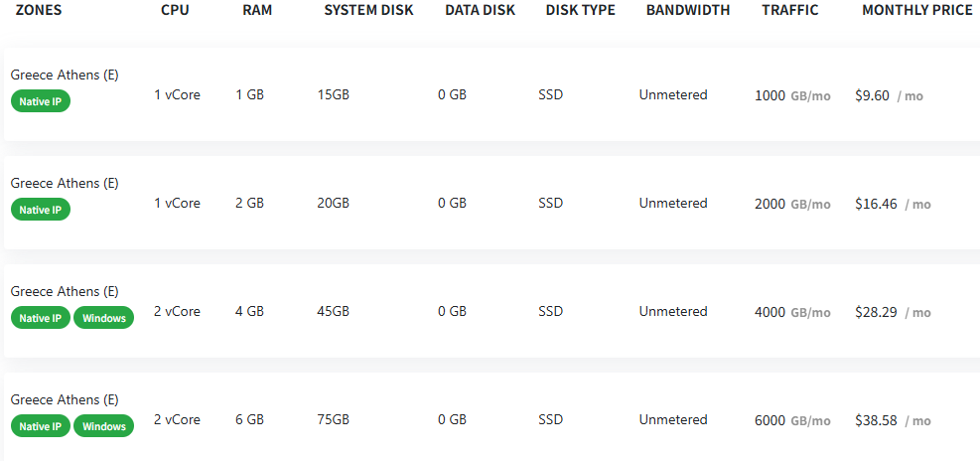This screenshot has width=980, height=461.
Task: Click the RAM column header
Action: 258,10
